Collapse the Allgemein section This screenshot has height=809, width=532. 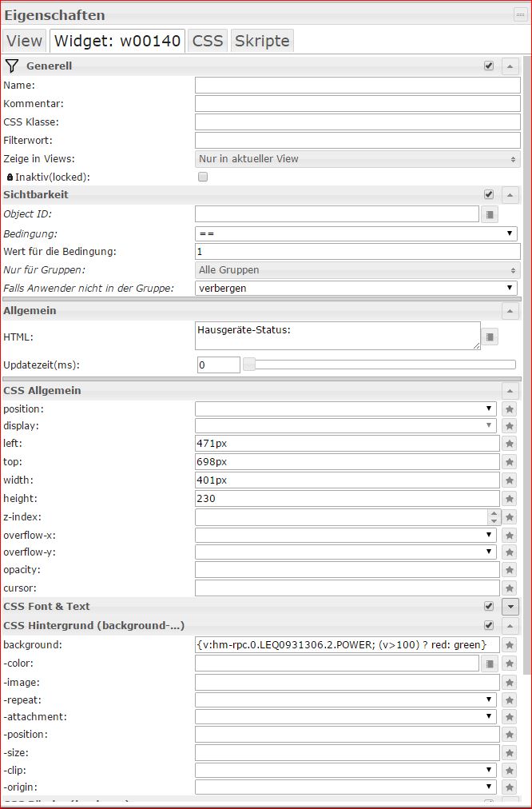coord(510,310)
